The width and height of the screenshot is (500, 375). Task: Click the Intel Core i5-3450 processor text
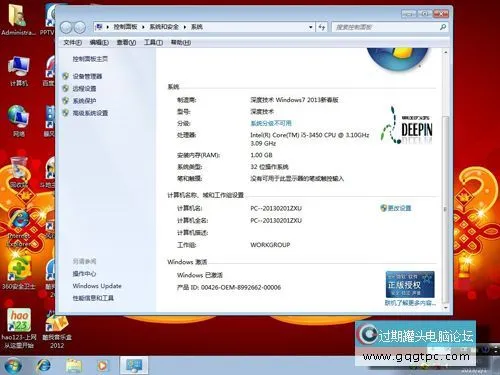310,139
